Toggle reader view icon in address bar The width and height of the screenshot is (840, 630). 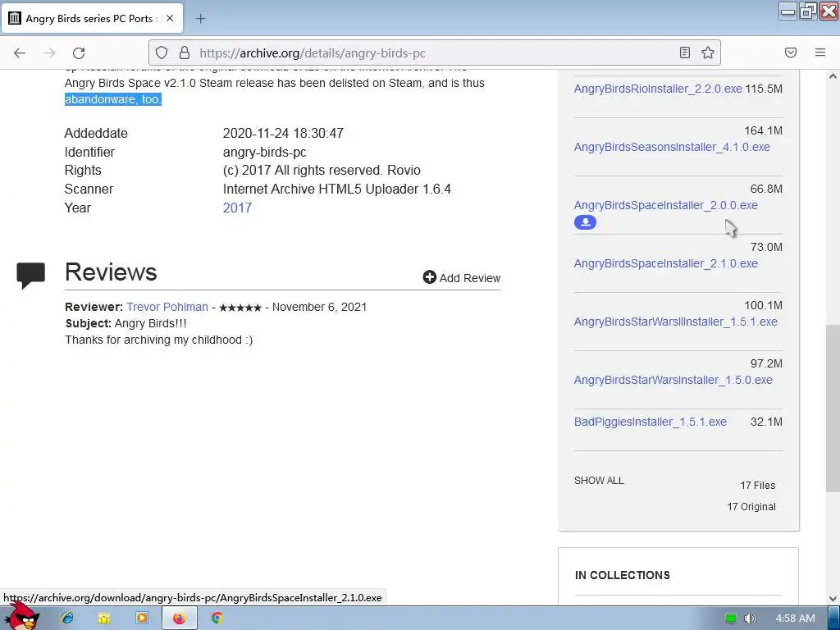[685, 52]
